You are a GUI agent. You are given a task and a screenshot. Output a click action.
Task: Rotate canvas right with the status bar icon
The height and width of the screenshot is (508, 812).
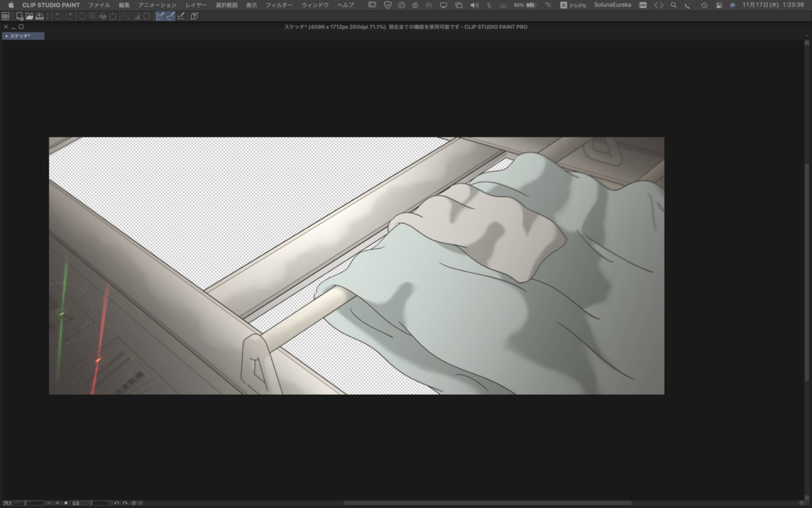click(125, 503)
